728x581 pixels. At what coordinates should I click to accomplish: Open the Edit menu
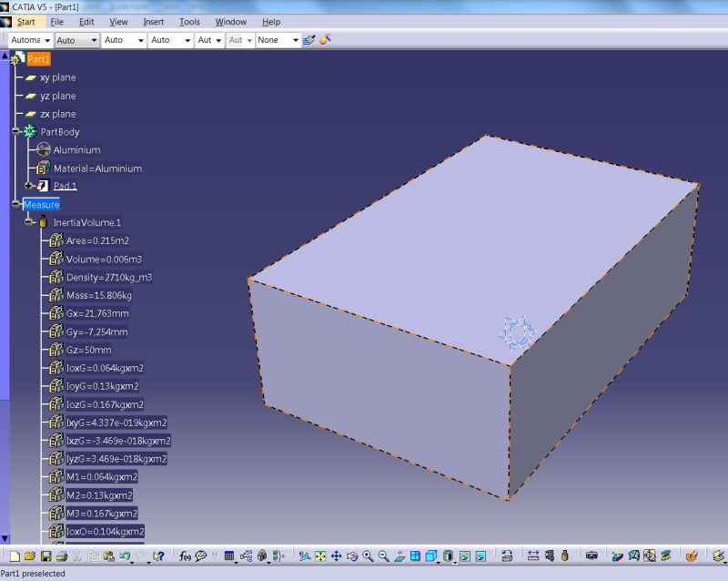(86, 22)
